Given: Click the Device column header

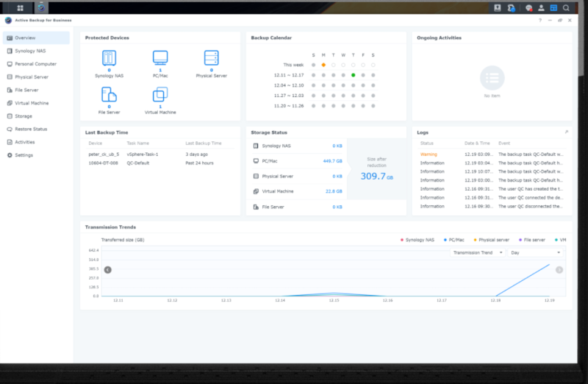Looking at the screenshot, I should (96, 143).
